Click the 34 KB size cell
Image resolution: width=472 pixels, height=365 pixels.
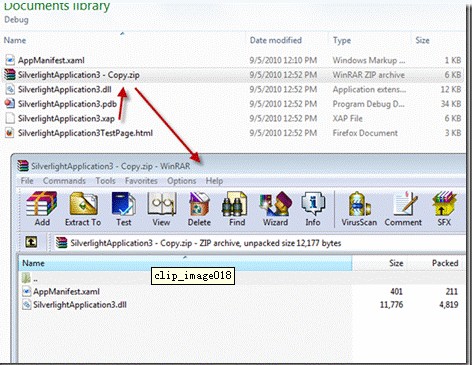(451, 104)
